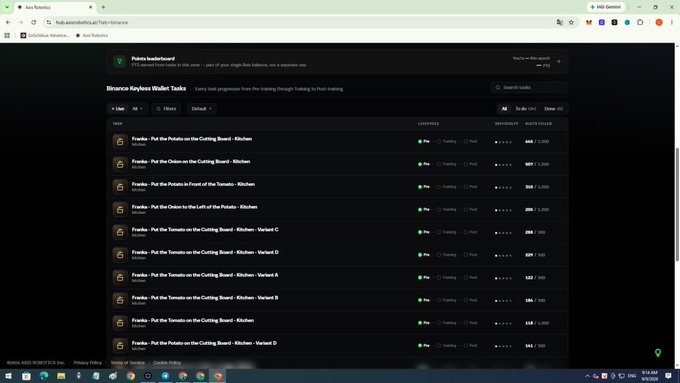This screenshot has height=383, width=680.
Task: Click the robot icon for Tomato Variant B row
Action: click(x=120, y=300)
